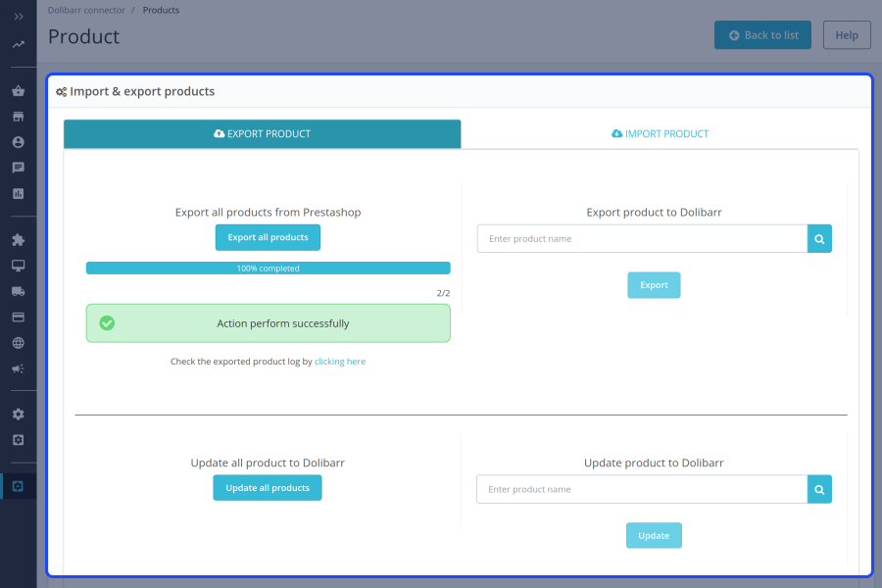
Task: Open Orders basket icon in sidebar
Action: click(x=19, y=90)
